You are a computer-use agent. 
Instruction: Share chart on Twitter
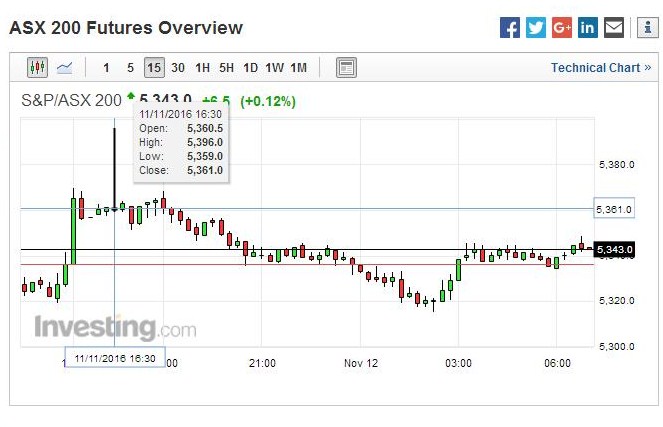(x=536, y=28)
